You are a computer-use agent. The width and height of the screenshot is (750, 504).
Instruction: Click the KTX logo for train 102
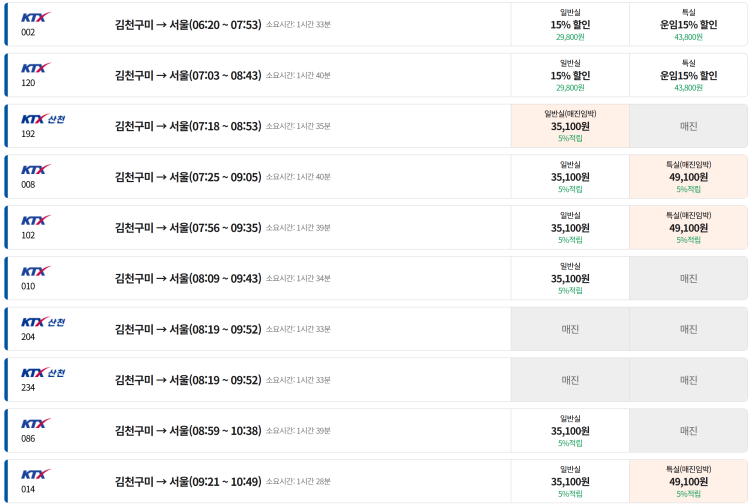(35, 221)
